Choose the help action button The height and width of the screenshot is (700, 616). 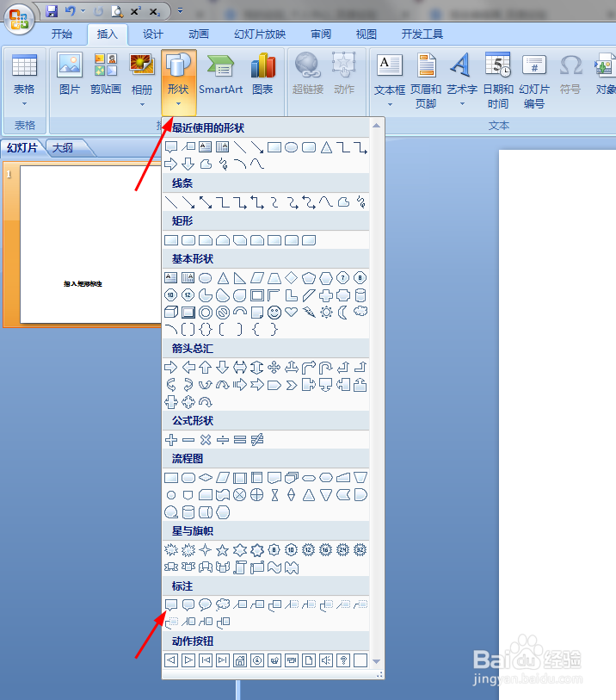[343, 660]
